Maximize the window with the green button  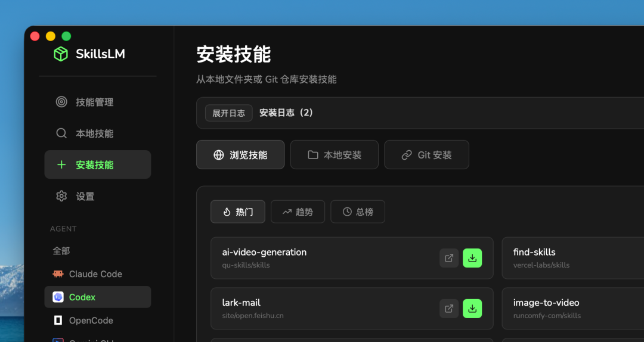(x=66, y=36)
